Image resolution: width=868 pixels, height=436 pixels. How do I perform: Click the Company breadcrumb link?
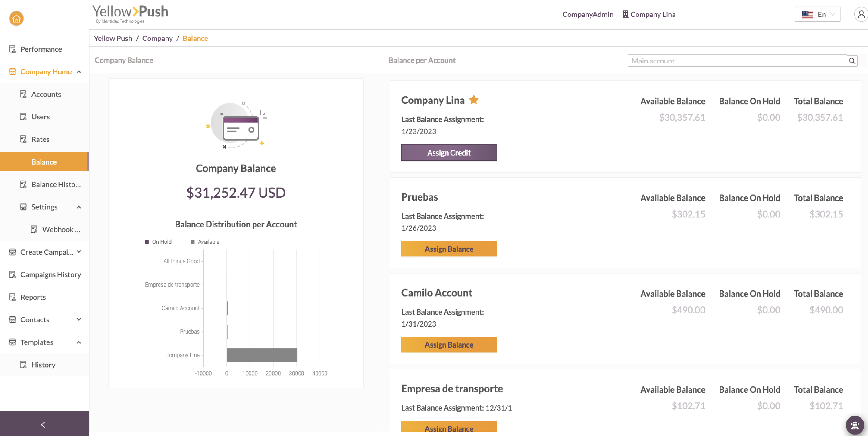157,38
